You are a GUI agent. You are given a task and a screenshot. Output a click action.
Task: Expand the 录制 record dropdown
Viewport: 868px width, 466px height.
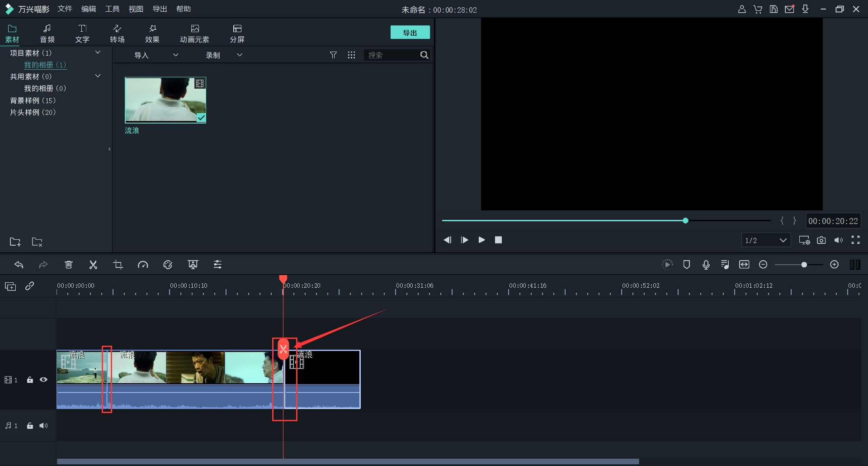pyautogui.click(x=224, y=55)
